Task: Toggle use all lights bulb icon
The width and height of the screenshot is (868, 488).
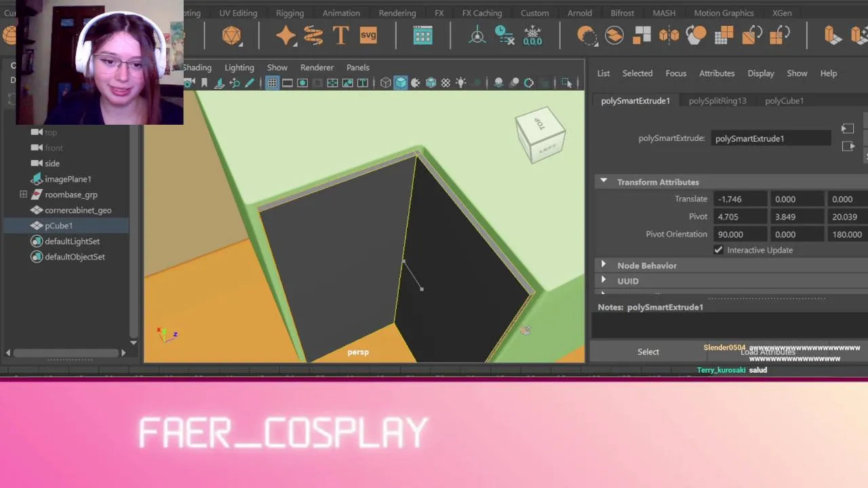Action: (x=461, y=83)
